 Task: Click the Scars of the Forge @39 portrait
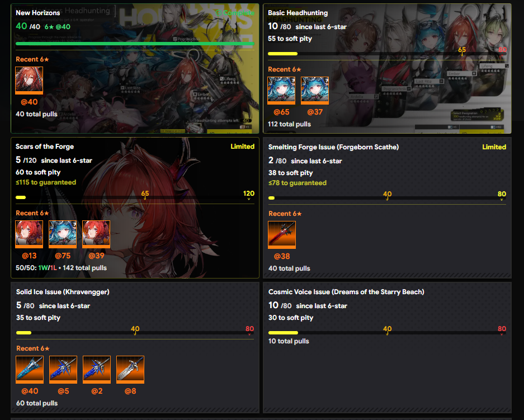tap(96, 234)
